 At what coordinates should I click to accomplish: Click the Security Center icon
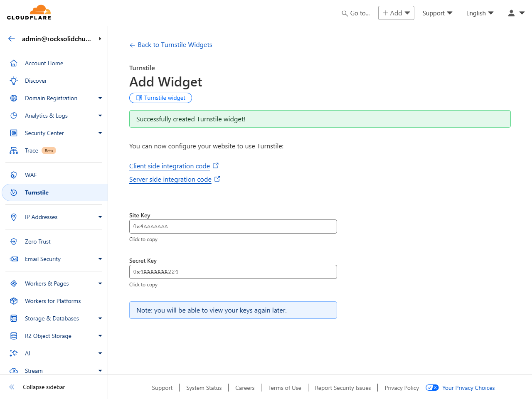click(14, 133)
